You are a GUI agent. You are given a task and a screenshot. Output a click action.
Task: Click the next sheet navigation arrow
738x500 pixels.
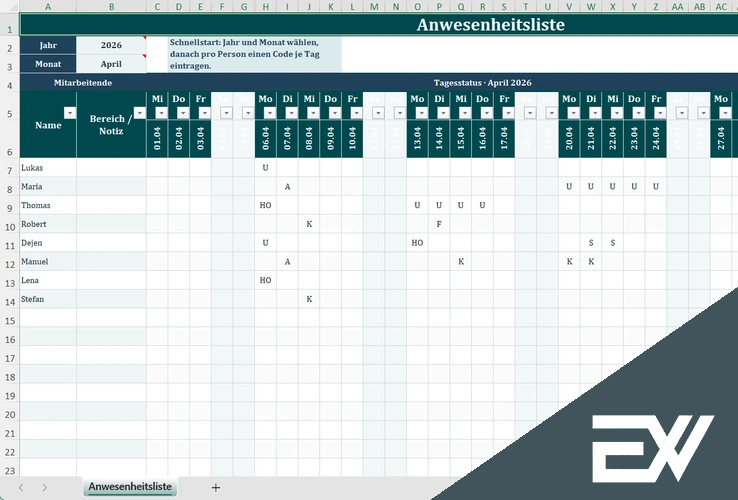pos(45,487)
